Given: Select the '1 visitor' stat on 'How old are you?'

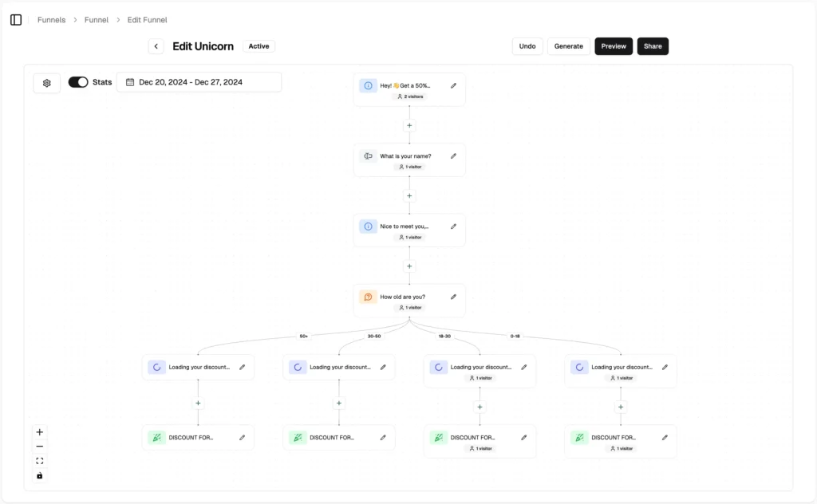Looking at the screenshot, I should [x=410, y=308].
